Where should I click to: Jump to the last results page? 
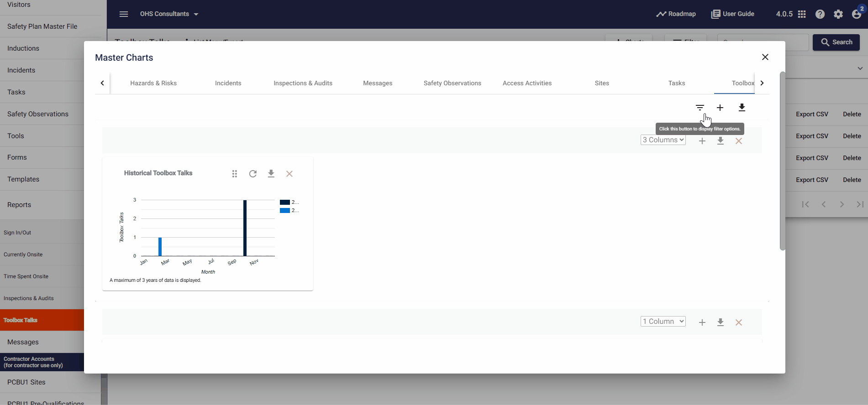[860, 204]
